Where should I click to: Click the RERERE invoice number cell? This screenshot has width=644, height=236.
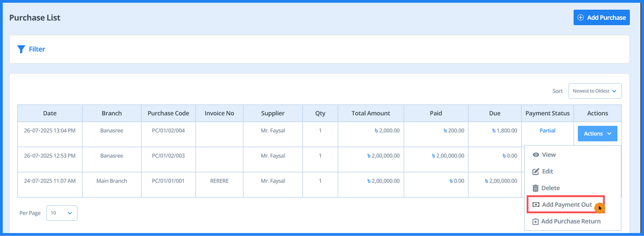tap(219, 181)
